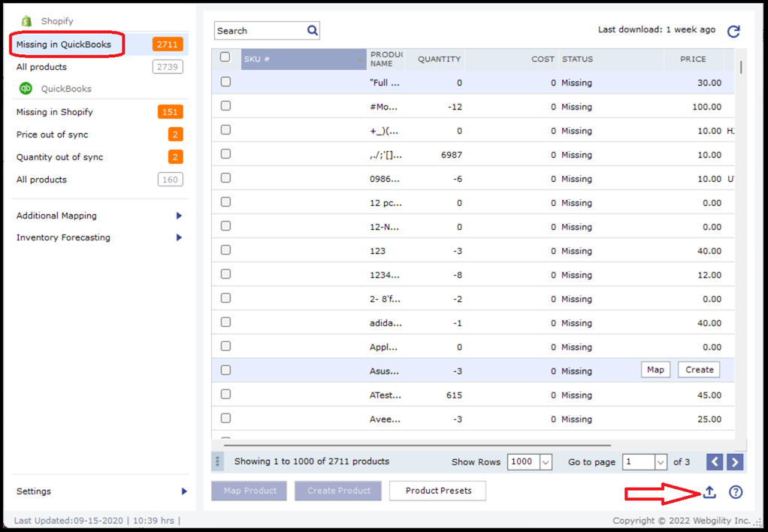Click the export upload icon

(709, 491)
